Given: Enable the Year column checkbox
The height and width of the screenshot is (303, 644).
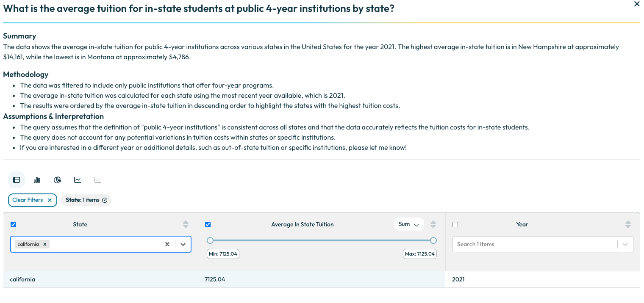Looking at the screenshot, I should pyautogui.click(x=455, y=225).
